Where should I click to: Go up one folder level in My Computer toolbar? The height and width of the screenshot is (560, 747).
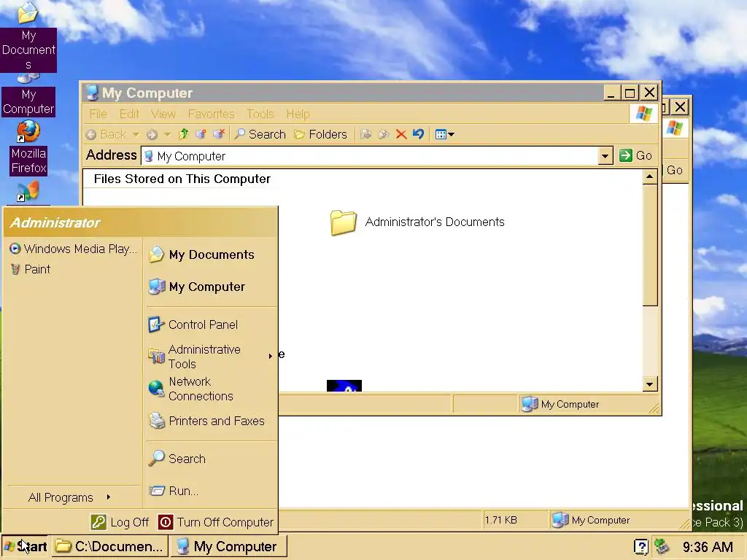tap(183, 134)
